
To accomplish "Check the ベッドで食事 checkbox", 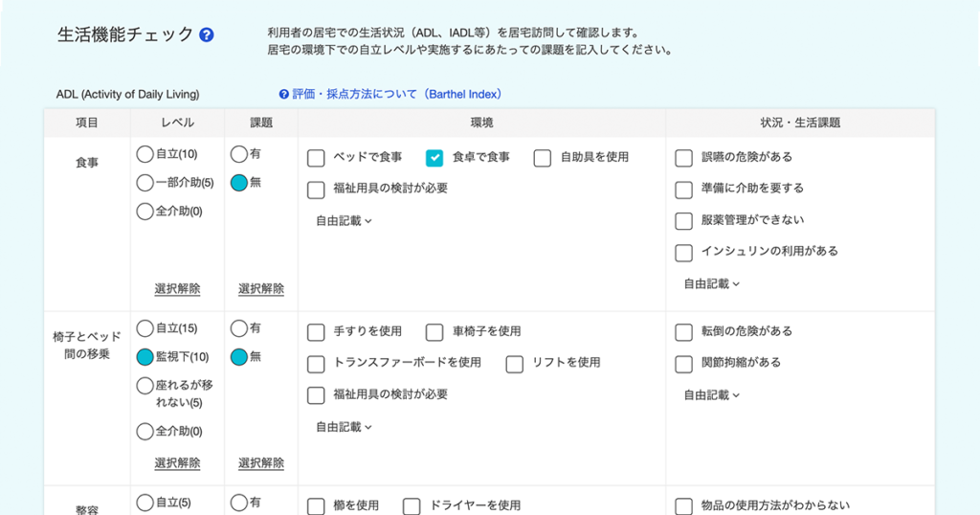I will [x=316, y=158].
